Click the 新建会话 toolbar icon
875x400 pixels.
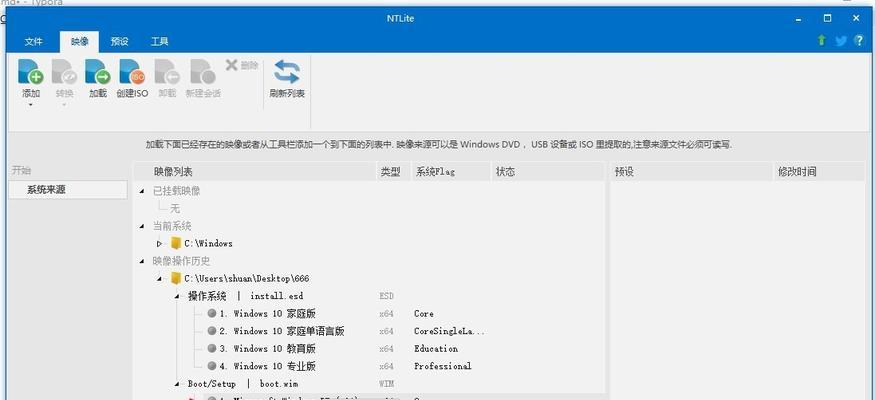[203, 71]
